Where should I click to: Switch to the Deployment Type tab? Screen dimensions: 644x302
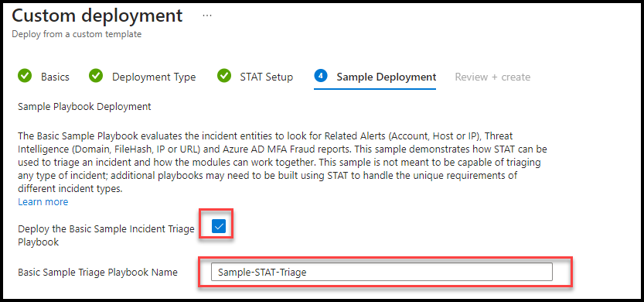[154, 77]
